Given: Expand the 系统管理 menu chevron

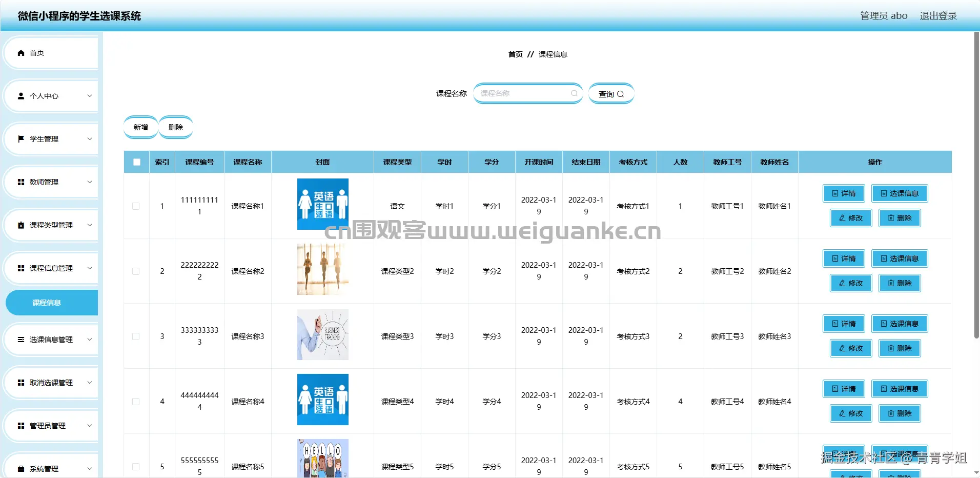Looking at the screenshot, I should [x=90, y=469].
